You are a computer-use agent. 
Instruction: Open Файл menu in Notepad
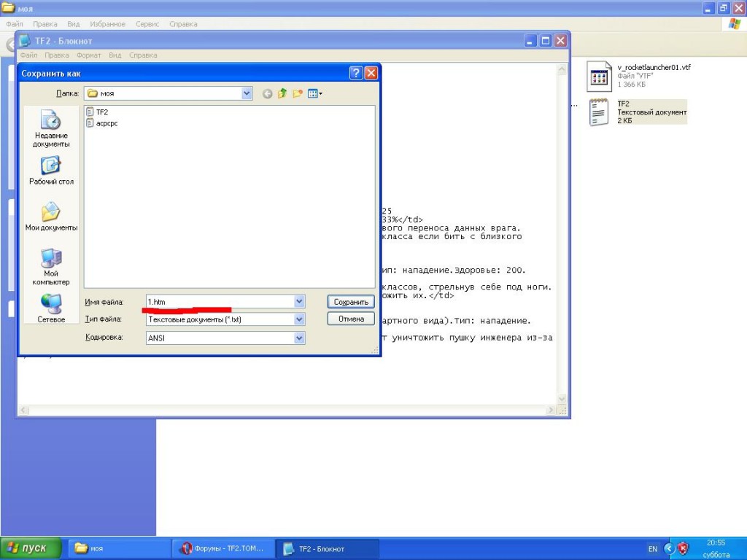(x=28, y=55)
